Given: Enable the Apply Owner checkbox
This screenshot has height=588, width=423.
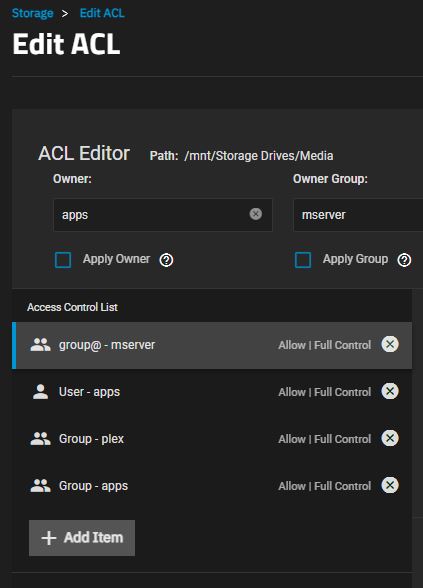Looking at the screenshot, I should click(x=63, y=260).
